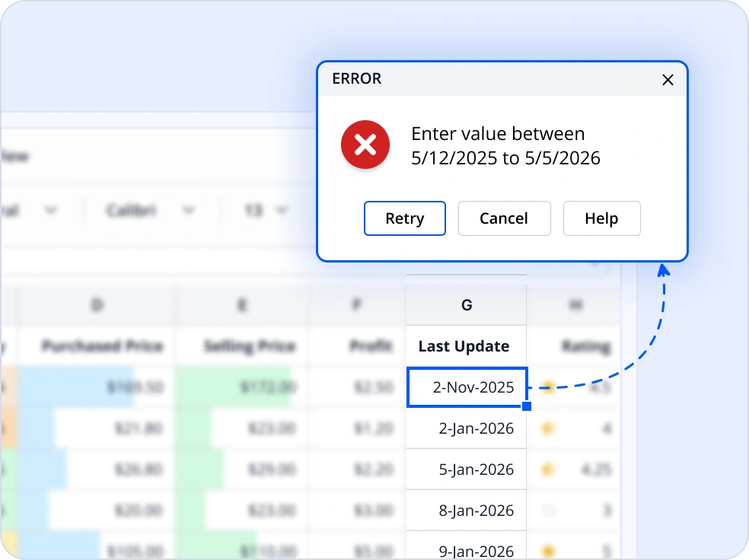Dismiss the ERROR dialog using the X icon
The width and height of the screenshot is (749, 560).
tap(668, 79)
